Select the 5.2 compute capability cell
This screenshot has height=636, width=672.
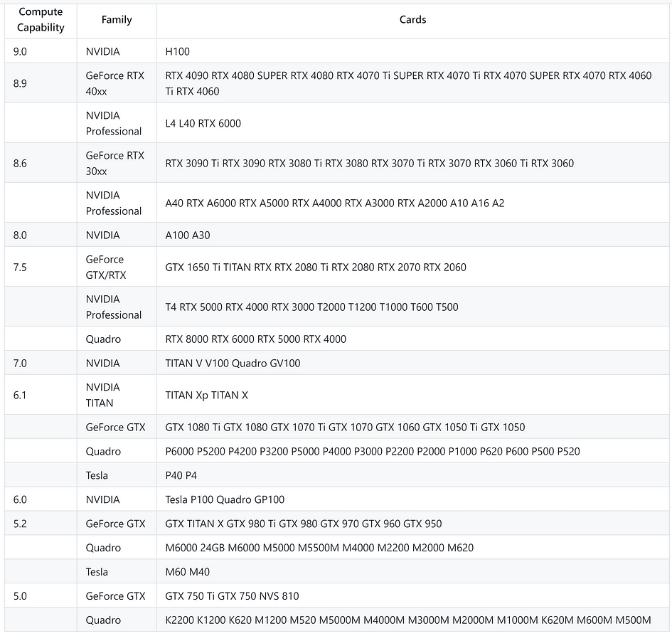pos(41,523)
